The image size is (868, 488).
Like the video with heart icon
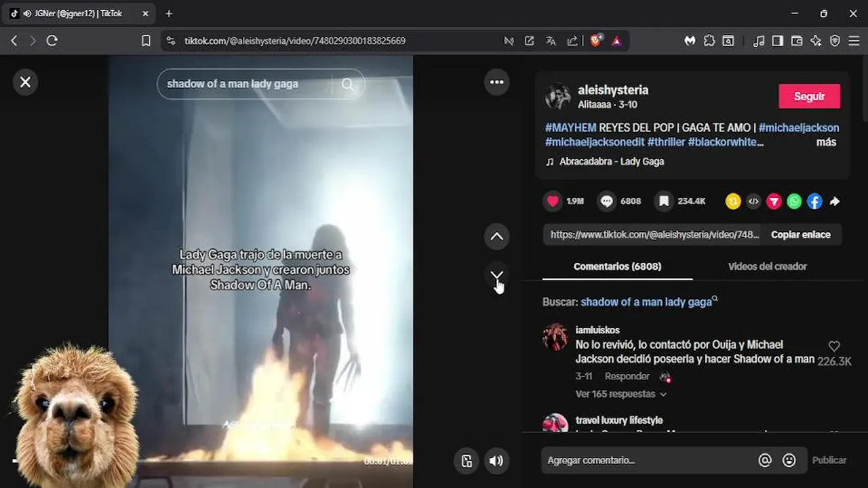pyautogui.click(x=553, y=201)
